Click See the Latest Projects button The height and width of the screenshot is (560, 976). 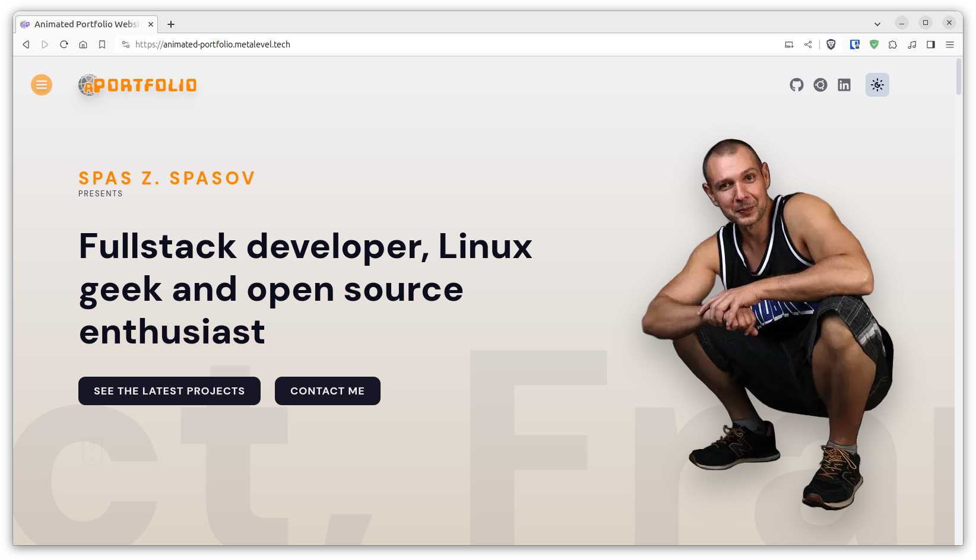[x=169, y=391]
